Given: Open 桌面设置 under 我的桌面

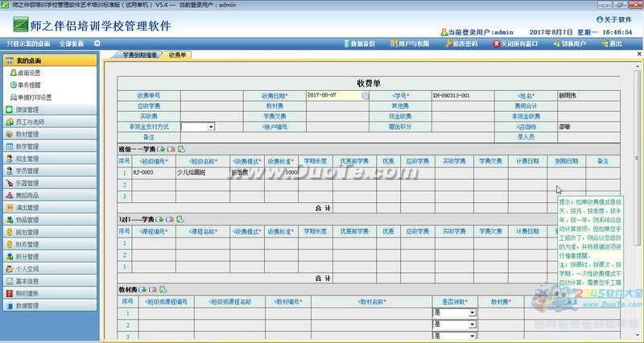Looking at the screenshot, I should 26,72.
